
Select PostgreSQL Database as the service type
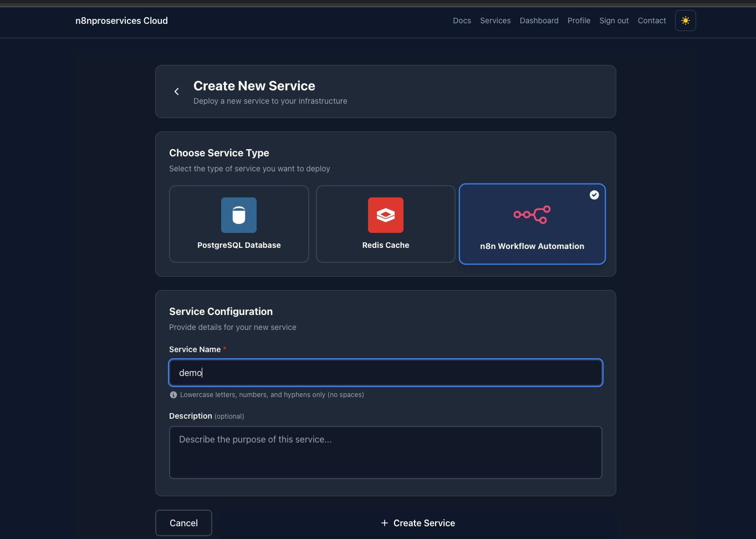click(239, 224)
